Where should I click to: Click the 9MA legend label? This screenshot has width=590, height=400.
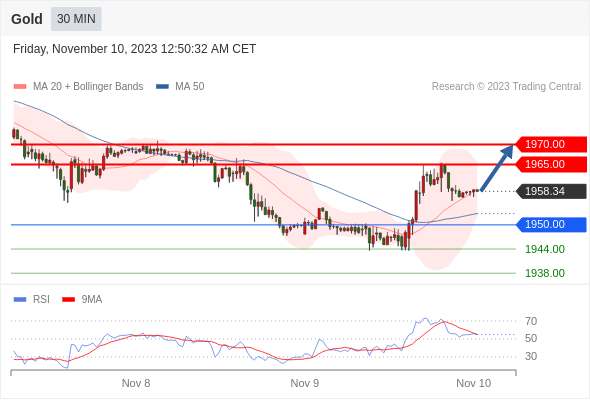pos(92,300)
